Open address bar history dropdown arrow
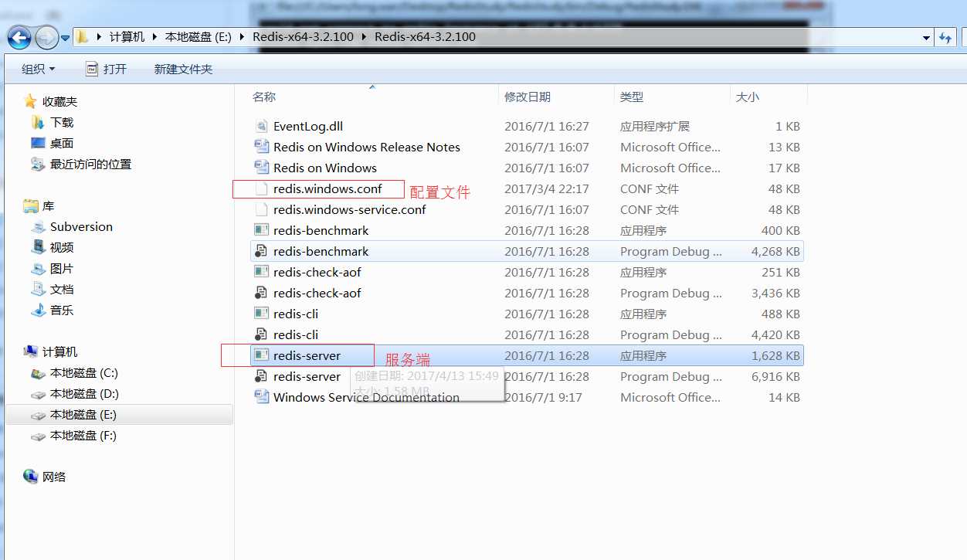967x560 pixels. [926, 37]
